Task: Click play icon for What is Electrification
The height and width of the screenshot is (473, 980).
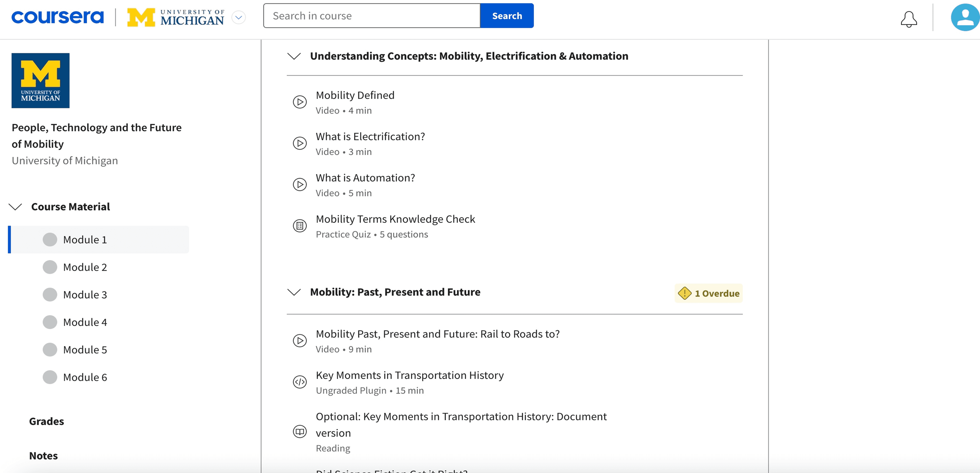Action: (299, 143)
